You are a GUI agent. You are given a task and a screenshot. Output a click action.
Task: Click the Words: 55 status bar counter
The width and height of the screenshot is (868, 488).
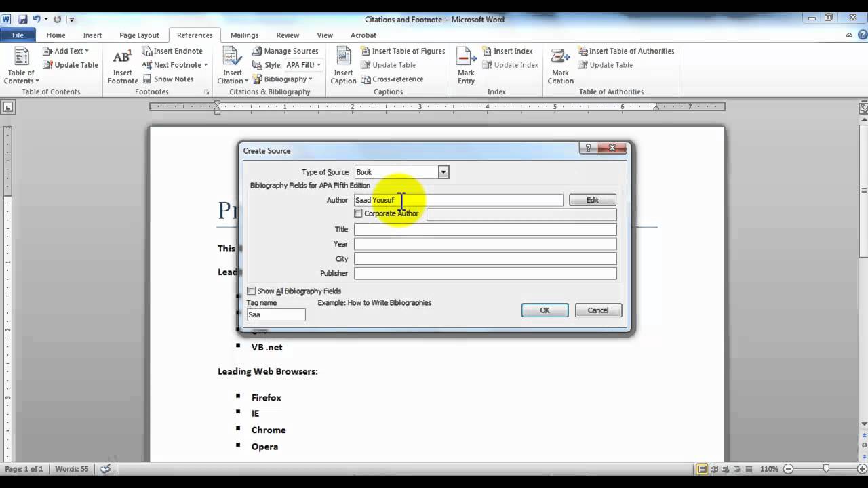point(72,469)
